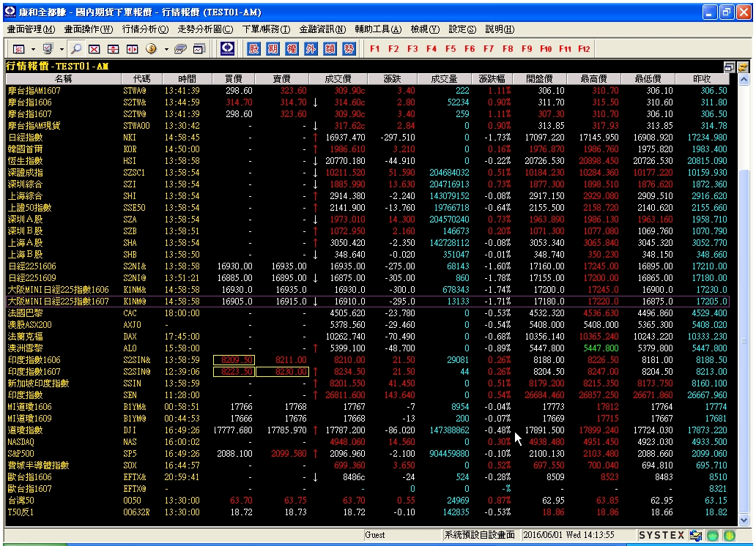Select the NASDAQ row name

21,442
